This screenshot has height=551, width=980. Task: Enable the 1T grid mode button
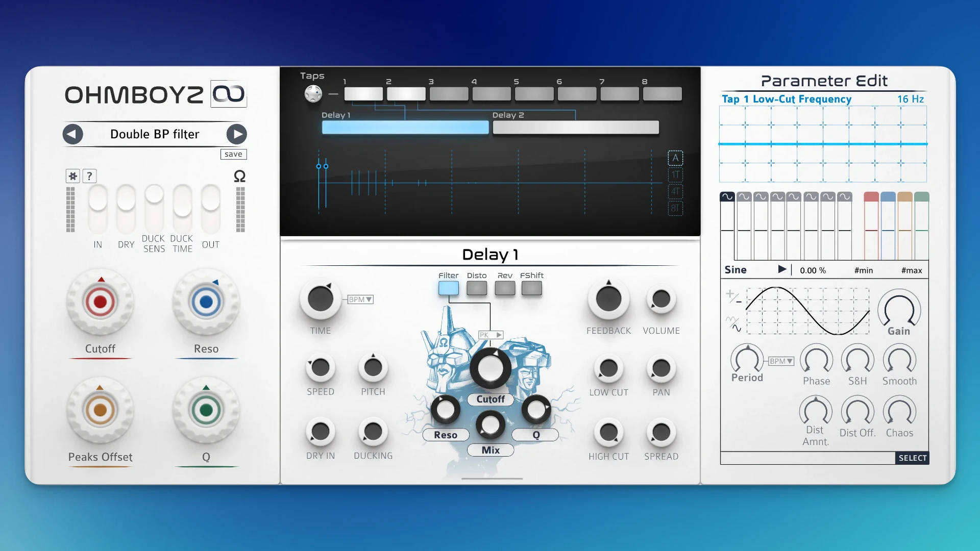pyautogui.click(x=675, y=175)
